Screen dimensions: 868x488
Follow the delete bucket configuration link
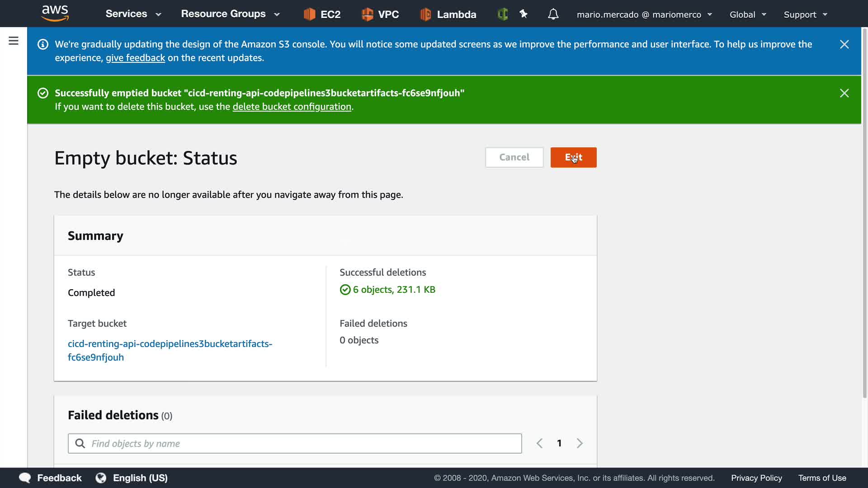(292, 107)
